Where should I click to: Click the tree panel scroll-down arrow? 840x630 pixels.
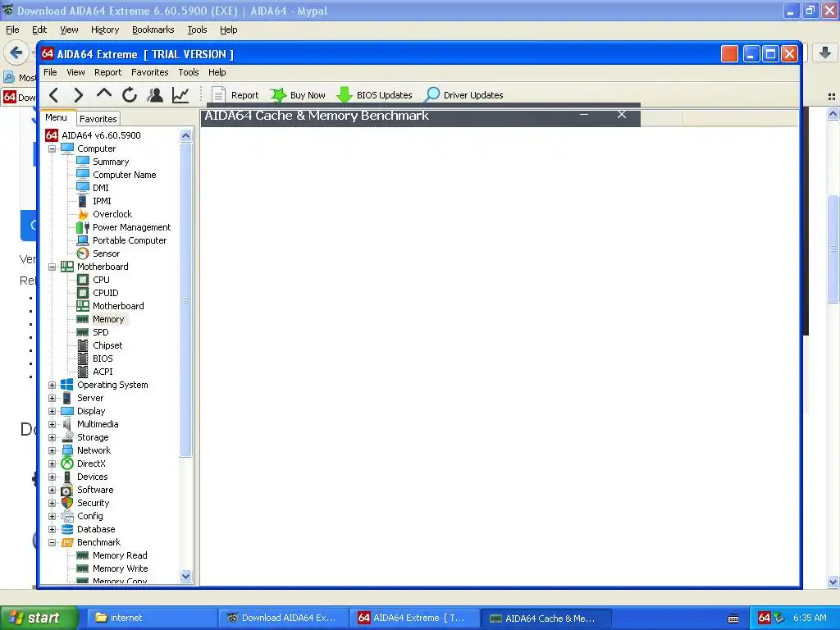(186, 577)
